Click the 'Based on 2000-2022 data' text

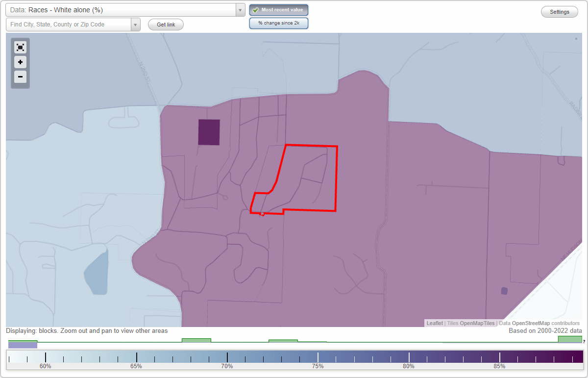coord(545,331)
